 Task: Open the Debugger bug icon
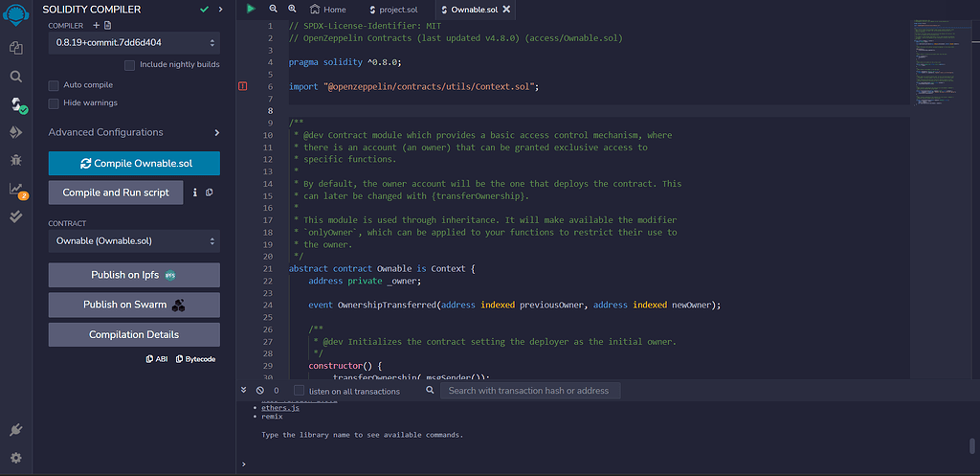click(15, 160)
